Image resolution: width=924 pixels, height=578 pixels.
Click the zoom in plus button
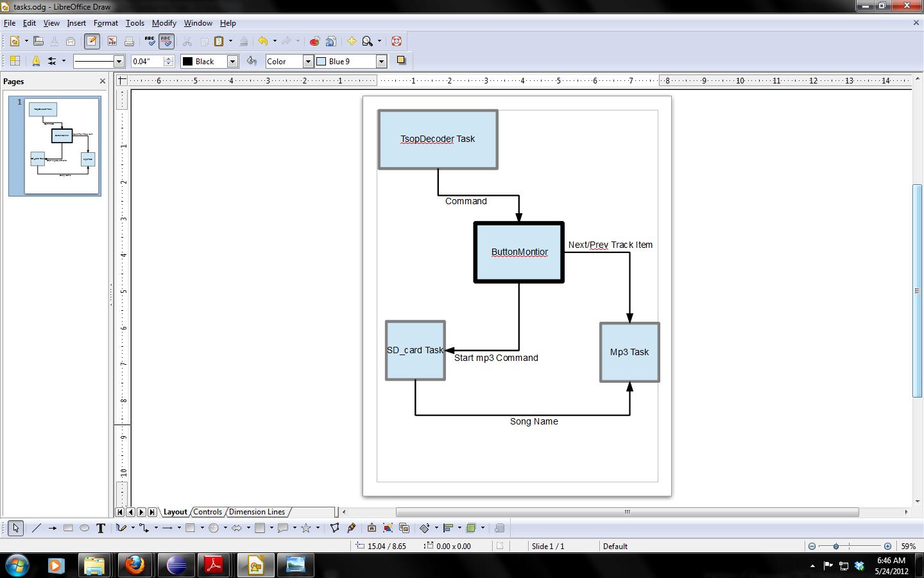(x=887, y=546)
